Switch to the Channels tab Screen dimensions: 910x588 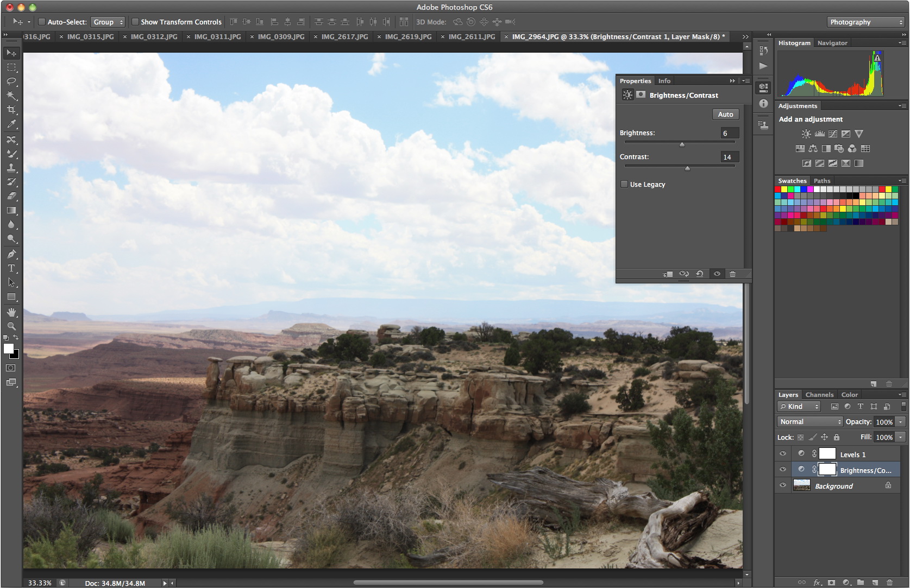[x=819, y=395]
